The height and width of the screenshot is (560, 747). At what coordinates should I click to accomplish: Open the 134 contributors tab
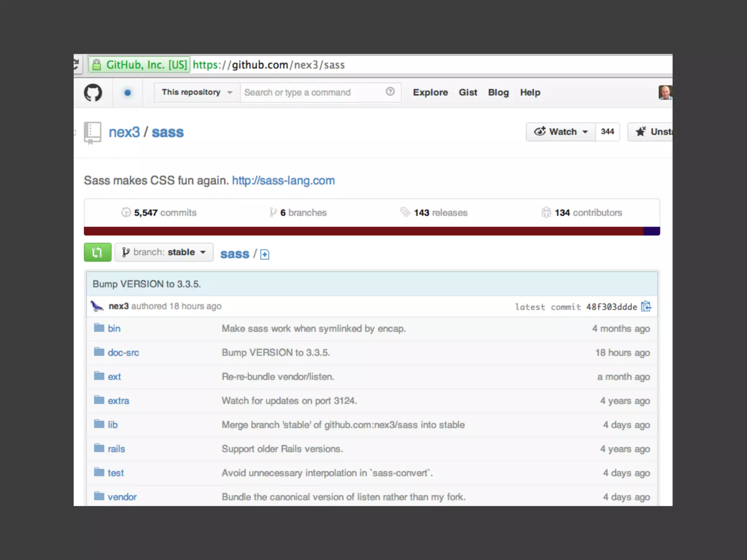[x=582, y=213]
